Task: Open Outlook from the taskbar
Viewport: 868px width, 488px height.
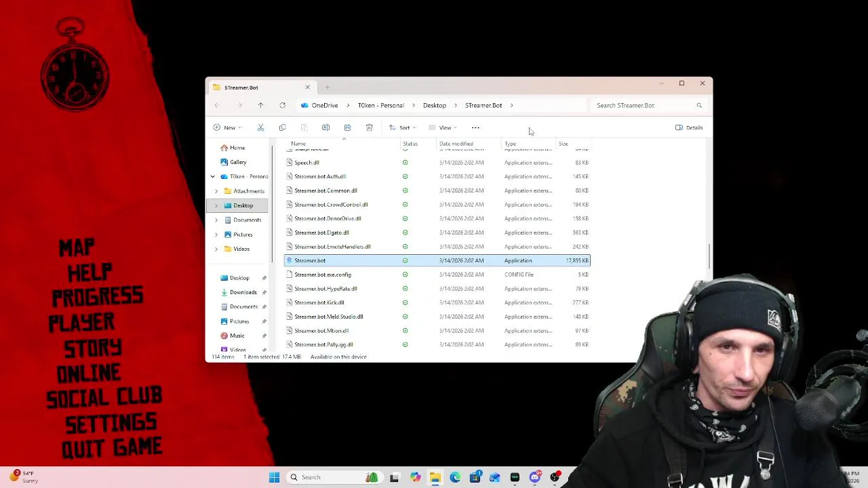Action: click(494, 477)
